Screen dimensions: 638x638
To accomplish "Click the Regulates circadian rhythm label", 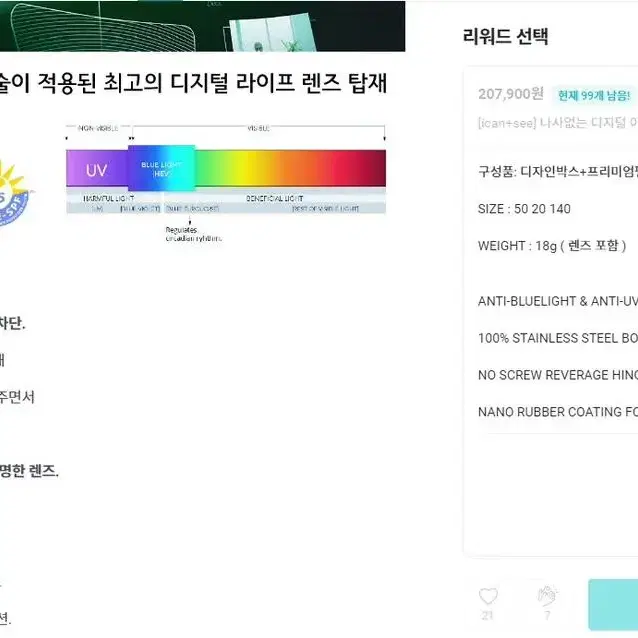I will pos(193,234).
